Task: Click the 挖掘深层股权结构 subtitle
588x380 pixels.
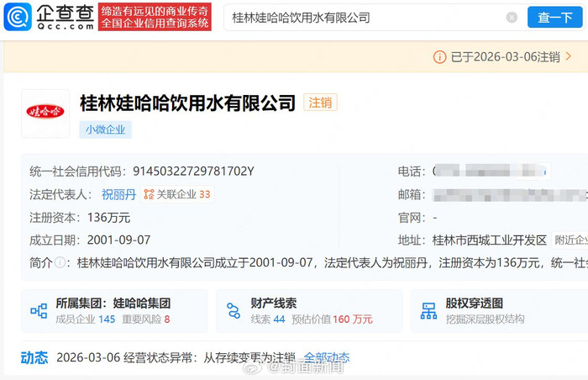Action: pos(486,319)
